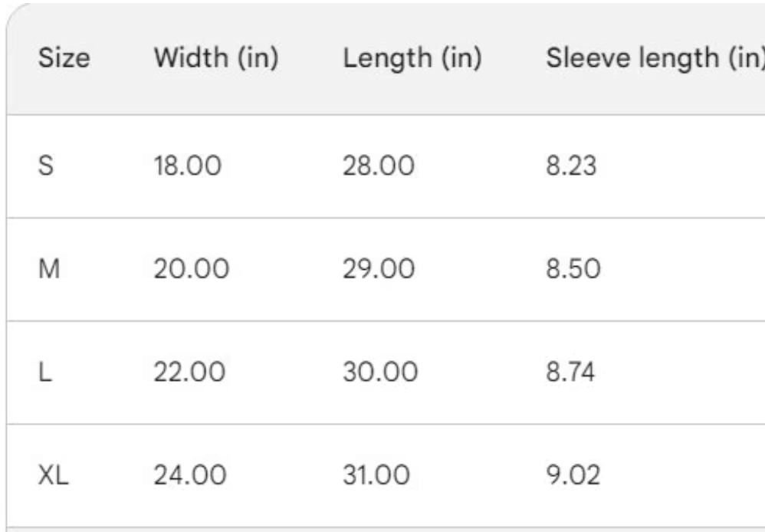This screenshot has height=532, width=765.
Task: Select the M size row label
Action: pos(47,269)
